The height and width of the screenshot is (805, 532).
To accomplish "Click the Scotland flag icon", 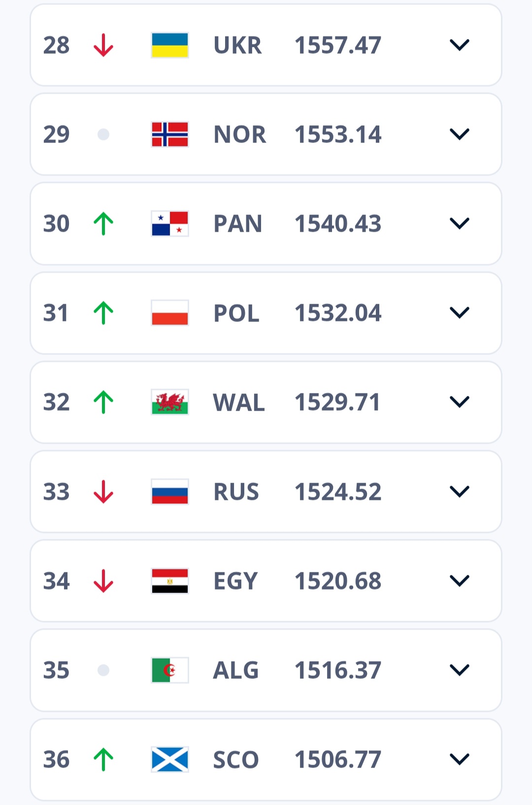I will pos(170,759).
